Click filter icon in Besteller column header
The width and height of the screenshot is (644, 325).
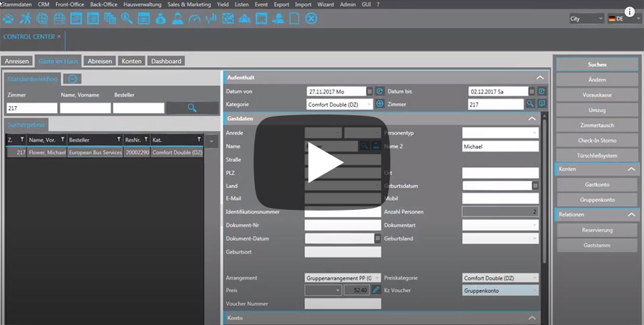pyautogui.click(x=119, y=140)
